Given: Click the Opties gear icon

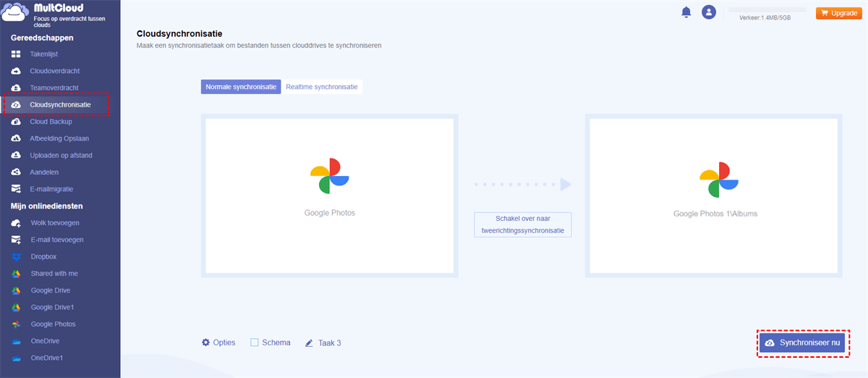Looking at the screenshot, I should 205,343.
